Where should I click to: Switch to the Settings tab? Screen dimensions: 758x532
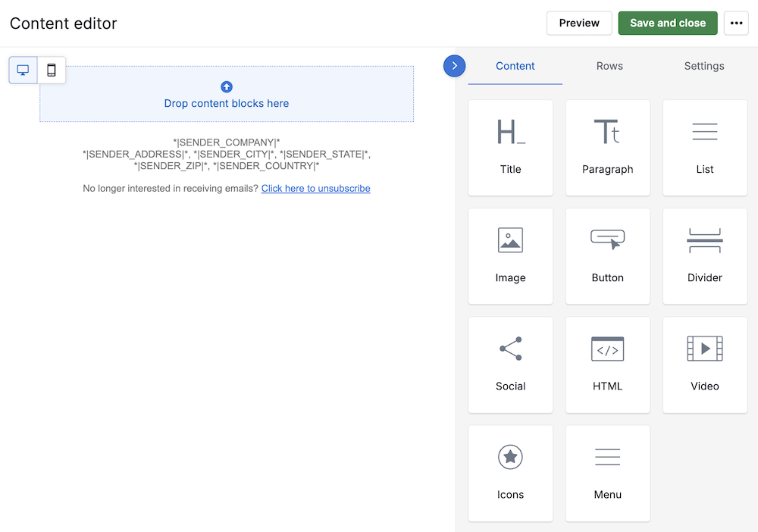pyautogui.click(x=704, y=66)
